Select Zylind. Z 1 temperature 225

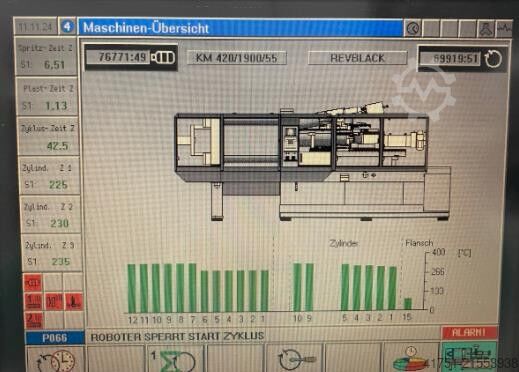pos(50,176)
